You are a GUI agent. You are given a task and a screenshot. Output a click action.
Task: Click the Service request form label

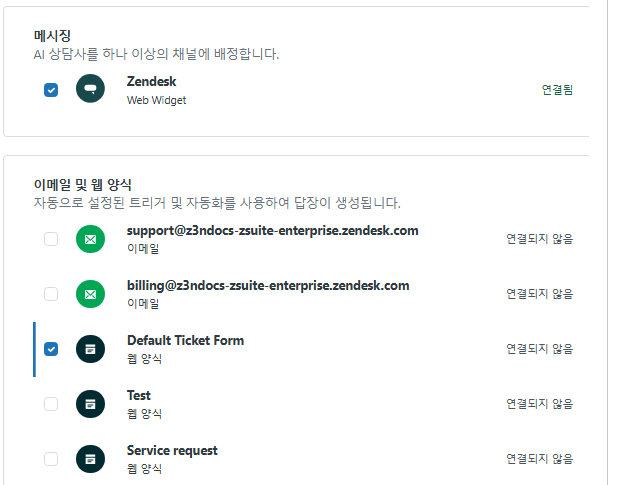click(x=172, y=450)
